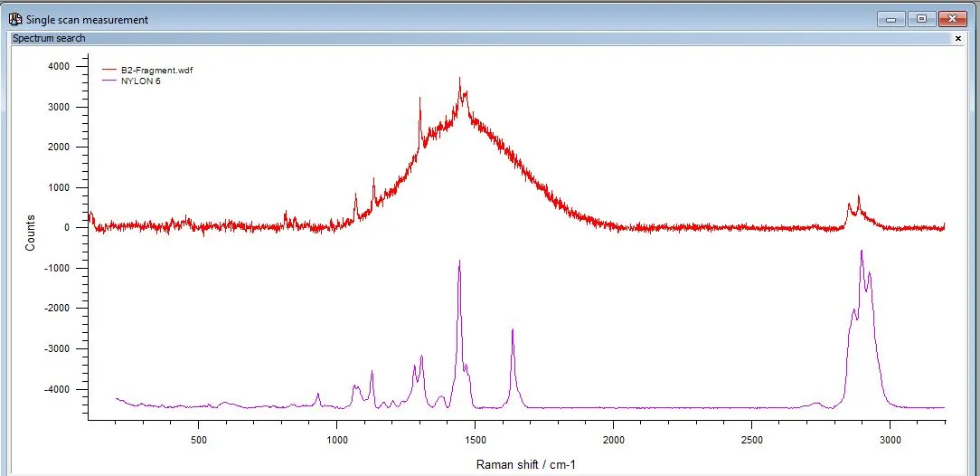Click the red spectrum's highest peak near 1450

click(x=459, y=80)
